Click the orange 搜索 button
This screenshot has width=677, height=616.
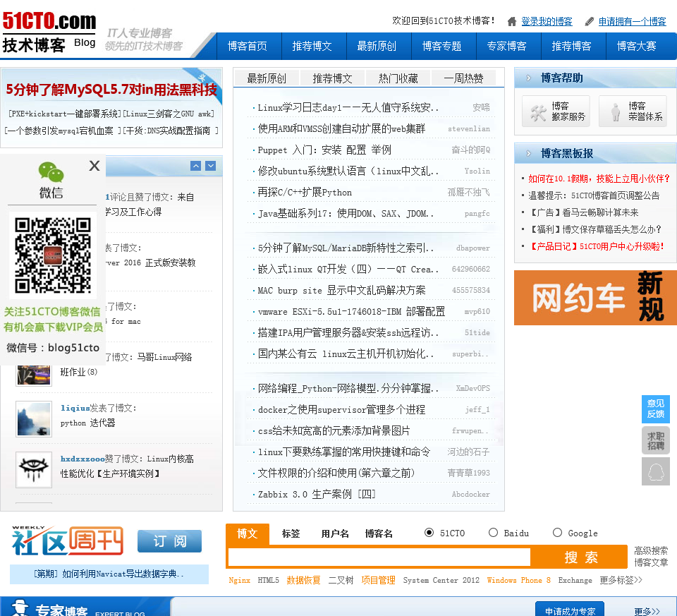580,557
